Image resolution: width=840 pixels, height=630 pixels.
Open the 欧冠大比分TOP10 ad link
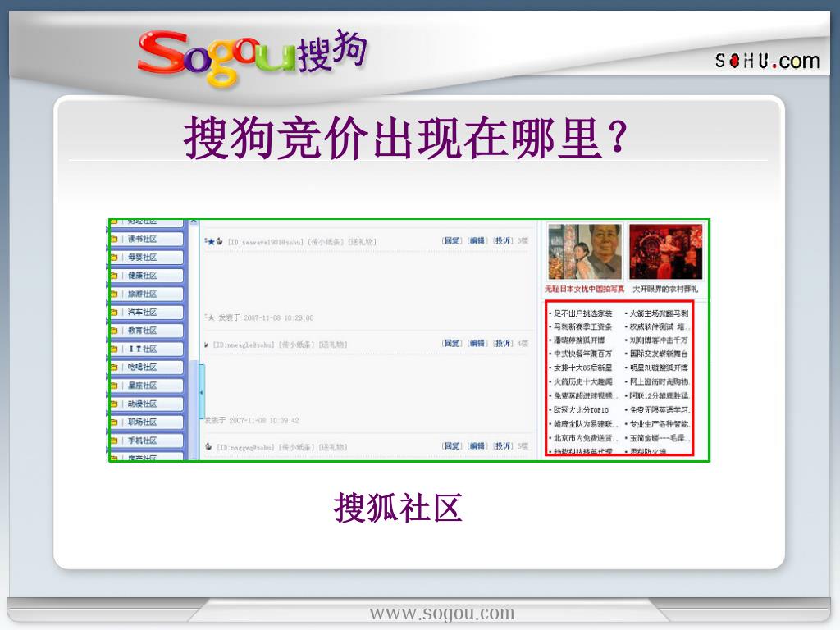(582, 410)
